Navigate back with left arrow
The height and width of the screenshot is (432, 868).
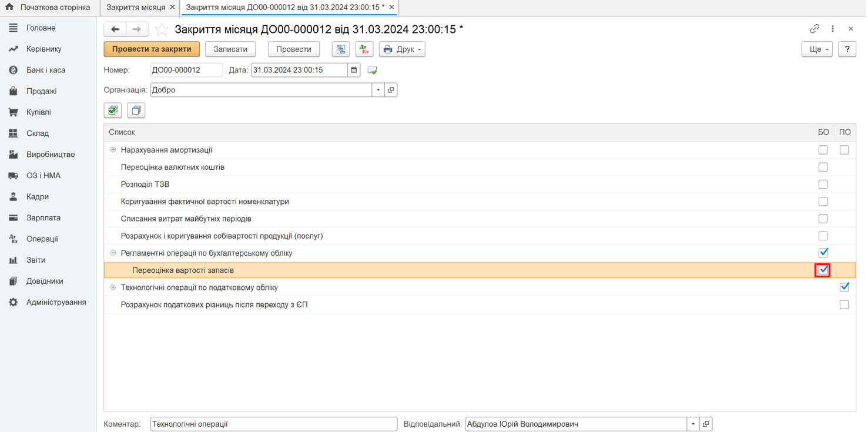[x=115, y=29]
